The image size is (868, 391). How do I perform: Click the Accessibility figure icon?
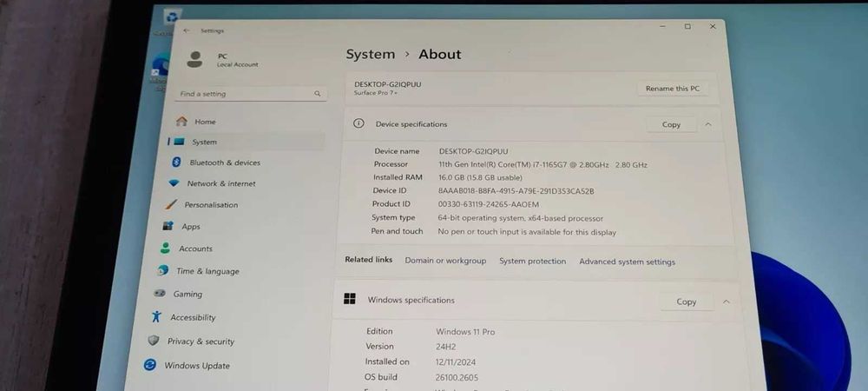pos(156,317)
